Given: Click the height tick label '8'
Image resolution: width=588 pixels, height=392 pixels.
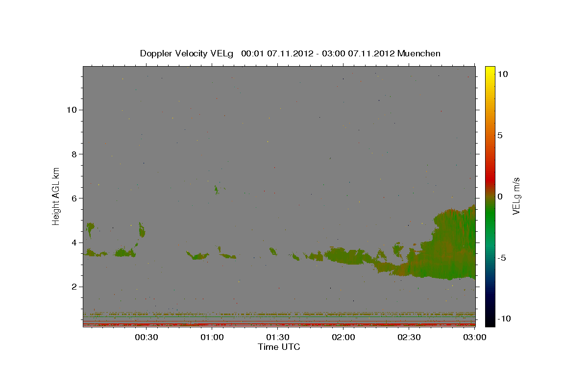Looking at the screenshot, I should 75,154.
